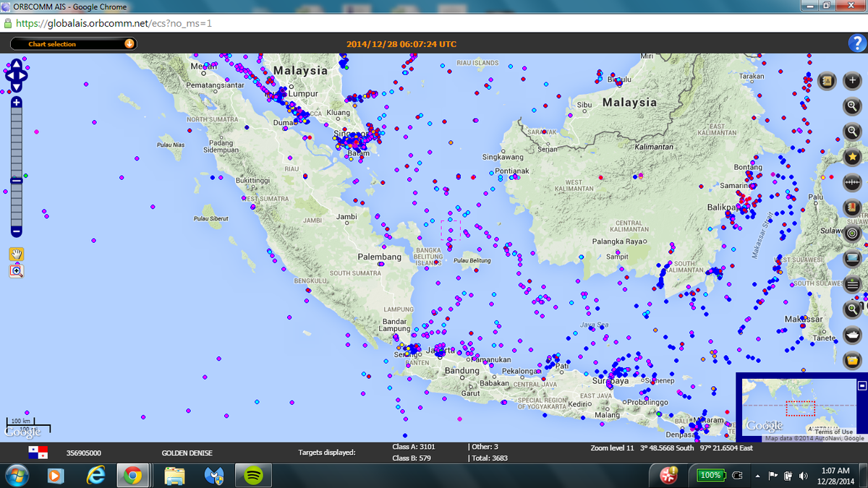Click the Action Center flag tray icon
The height and width of the screenshot is (488, 868).
[x=772, y=476]
